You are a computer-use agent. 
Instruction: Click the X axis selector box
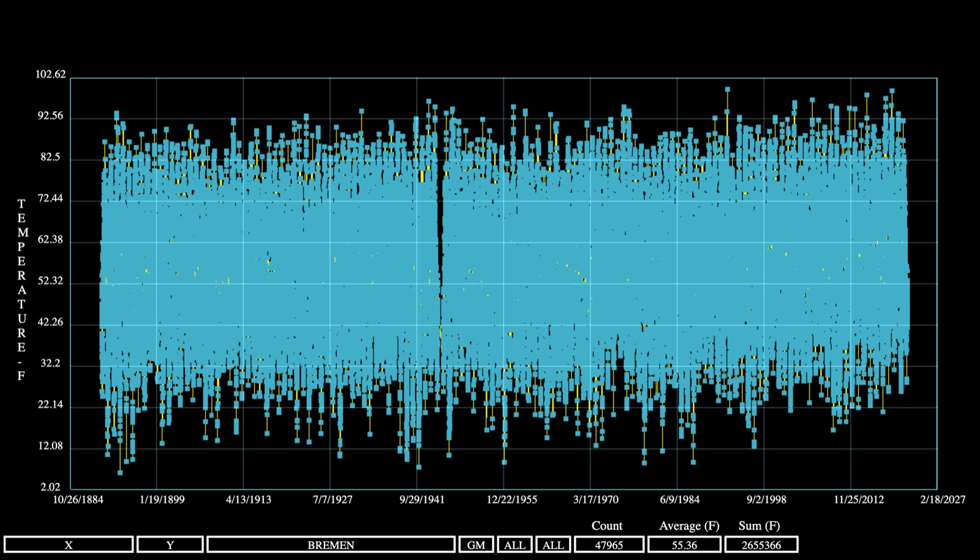click(x=69, y=545)
